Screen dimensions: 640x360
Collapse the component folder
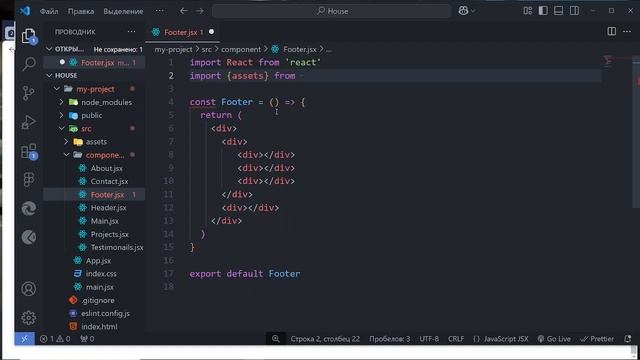coord(66,155)
